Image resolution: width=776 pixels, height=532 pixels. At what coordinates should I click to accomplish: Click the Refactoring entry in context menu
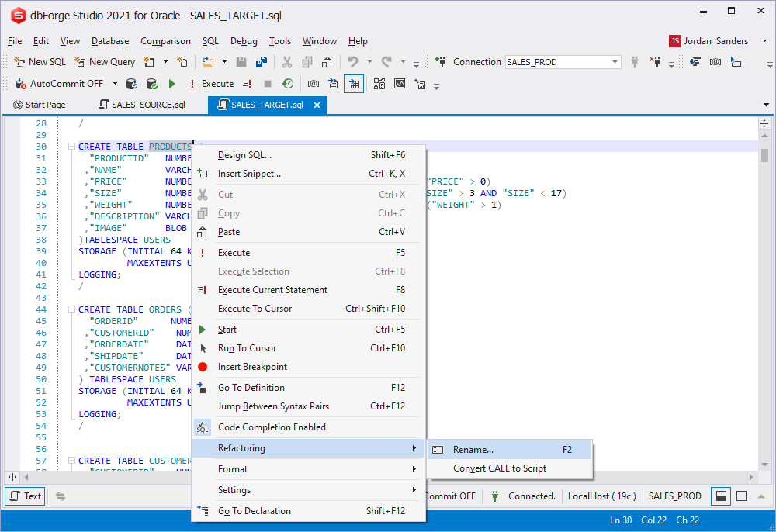pos(308,448)
